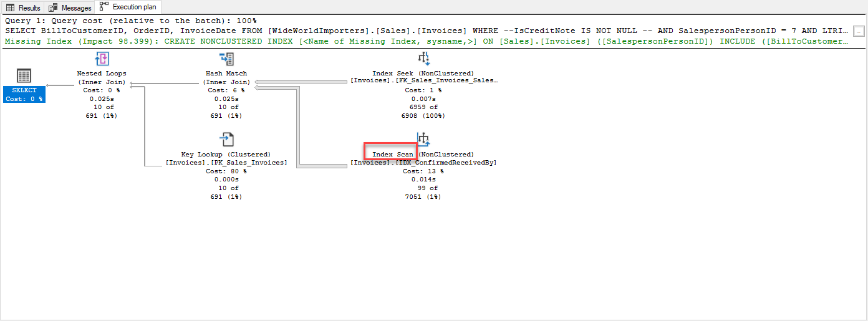Select the [Invoices].[FK_Sales_Invoices_Sales... object label

(423, 81)
